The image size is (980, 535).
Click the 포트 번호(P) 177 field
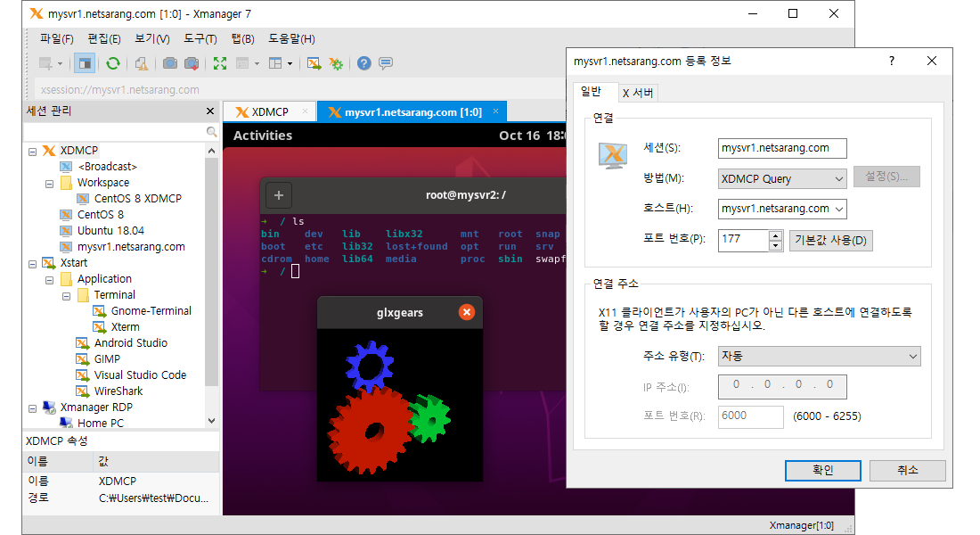(743, 240)
